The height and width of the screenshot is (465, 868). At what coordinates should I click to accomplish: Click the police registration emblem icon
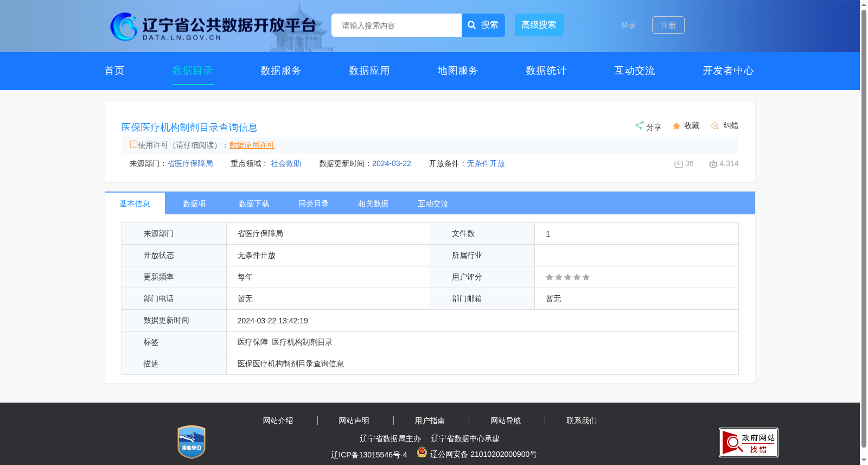coord(422,452)
